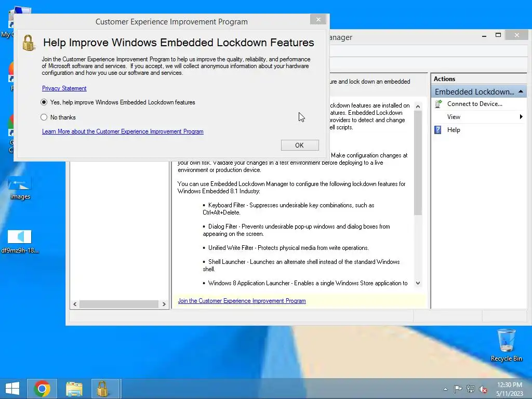Maximize the Embedded Lockdown Manager window

[498, 35]
